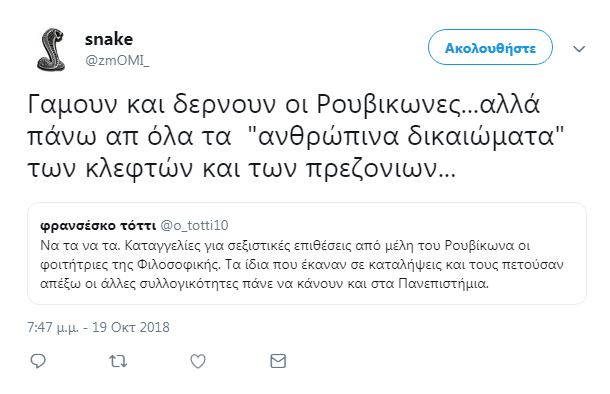610x394 pixels.
Task: Select the φρανσέσκο τόττι author name
Action: [98, 226]
